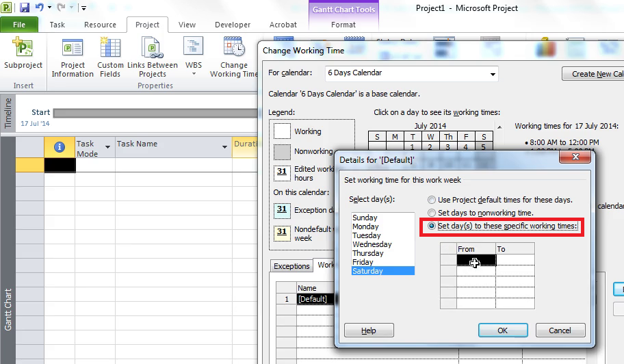Click the Timeline view label
The height and width of the screenshot is (364, 624).
tap(8, 114)
